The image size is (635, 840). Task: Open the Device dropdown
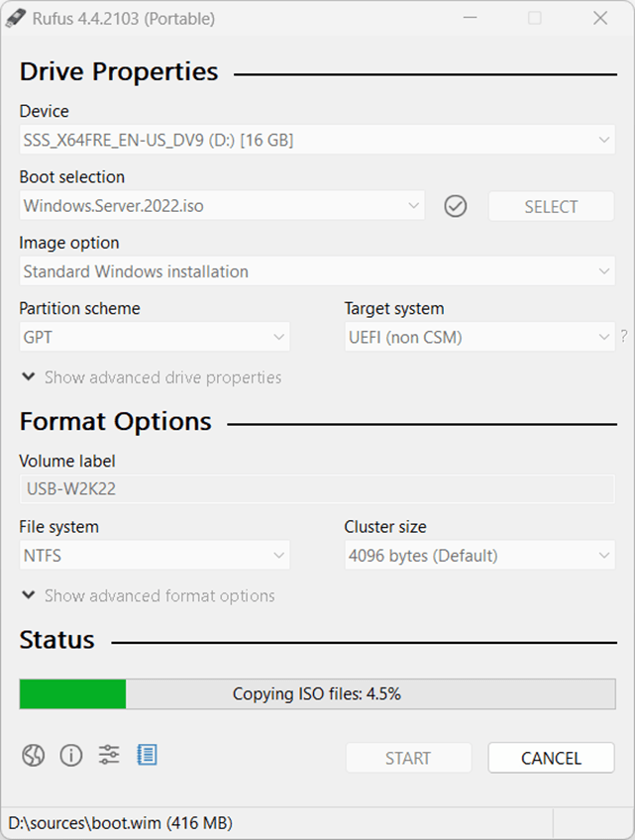click(x=317, y=141)
